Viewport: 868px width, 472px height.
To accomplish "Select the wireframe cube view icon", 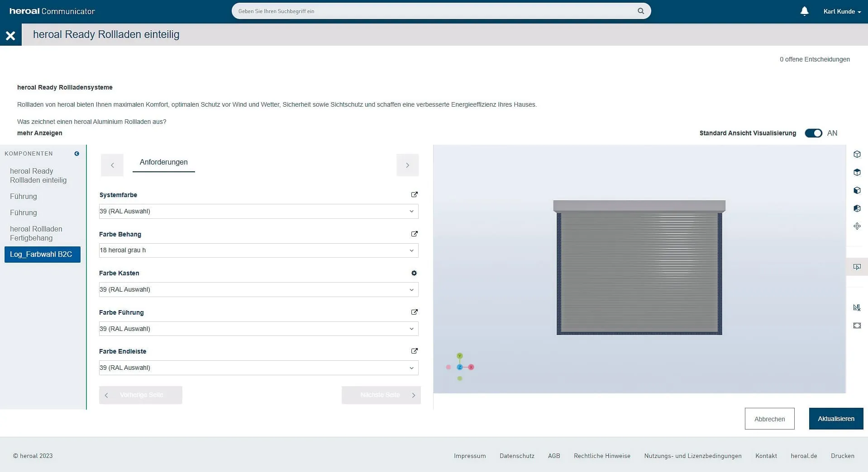I will pyautogui.click(x=857, y=154).
